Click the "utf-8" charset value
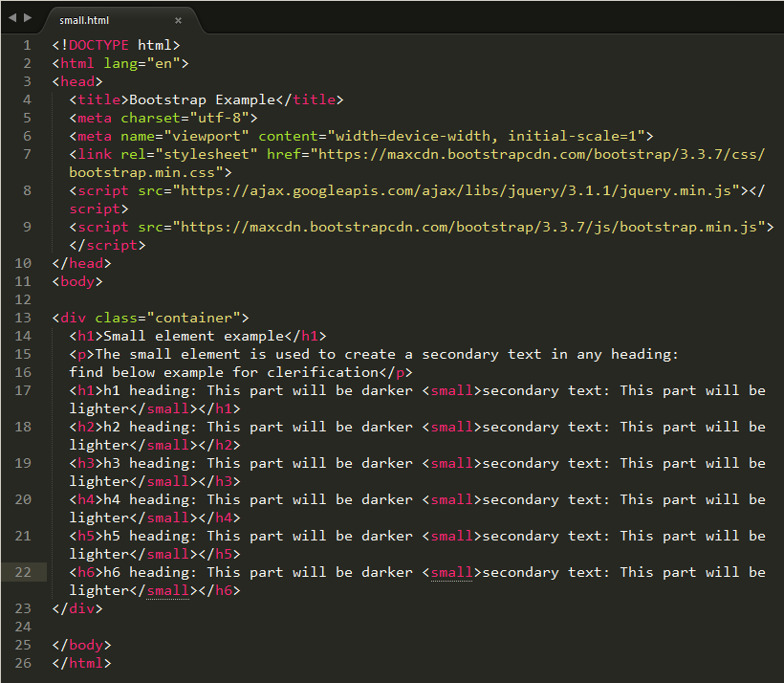The width and height of the screenshot is (784, 683). click(x=220, y=118)
